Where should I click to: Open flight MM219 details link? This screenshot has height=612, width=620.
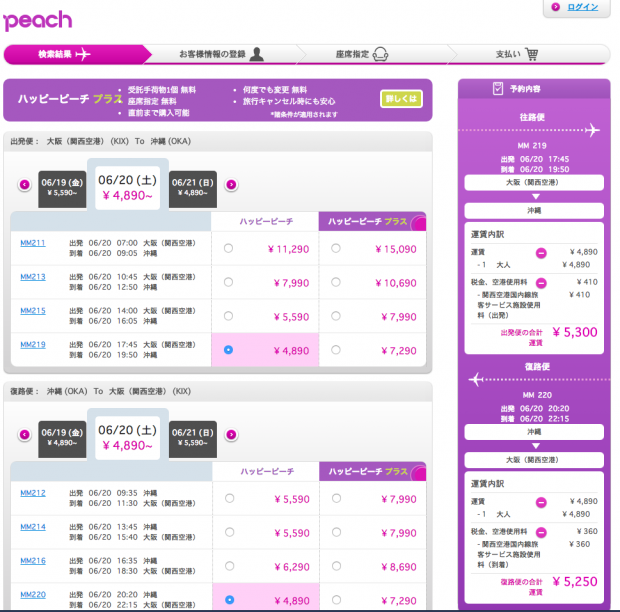pyautogui.click(x=33, y=345)
